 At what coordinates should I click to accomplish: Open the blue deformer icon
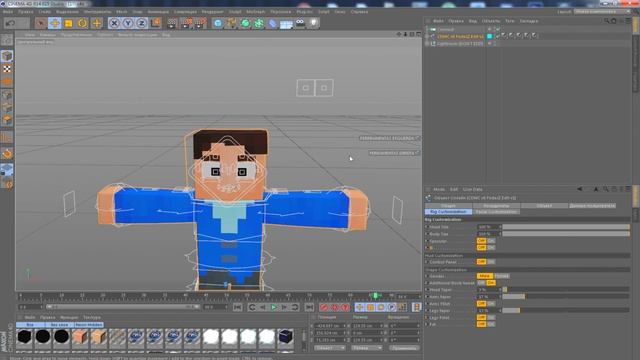(x=272, y=23)
